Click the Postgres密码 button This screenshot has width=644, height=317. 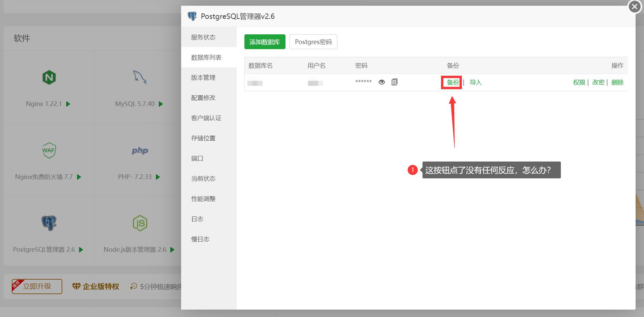point(313,42)
